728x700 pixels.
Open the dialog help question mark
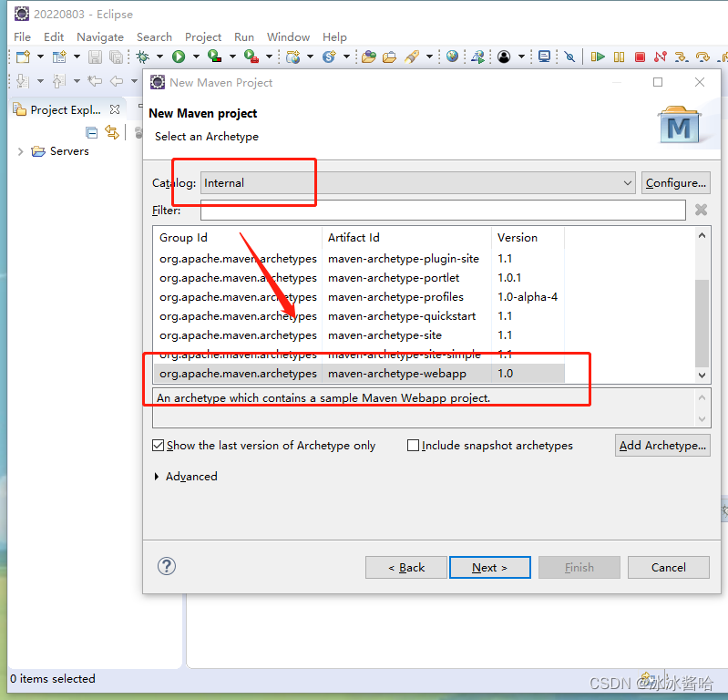coord(167,566)
